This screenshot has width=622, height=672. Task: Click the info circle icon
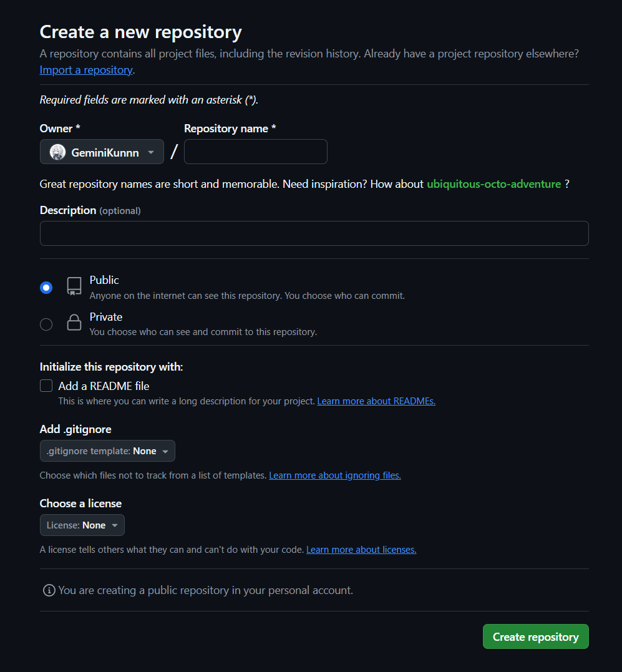click(x=49, y=590)
